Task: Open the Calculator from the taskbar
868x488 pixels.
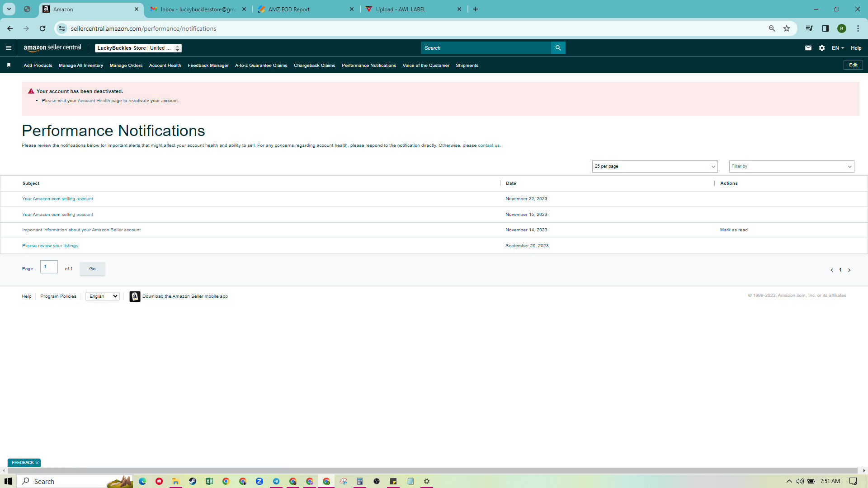Action: pyautogui.click(x=360, y=481)
